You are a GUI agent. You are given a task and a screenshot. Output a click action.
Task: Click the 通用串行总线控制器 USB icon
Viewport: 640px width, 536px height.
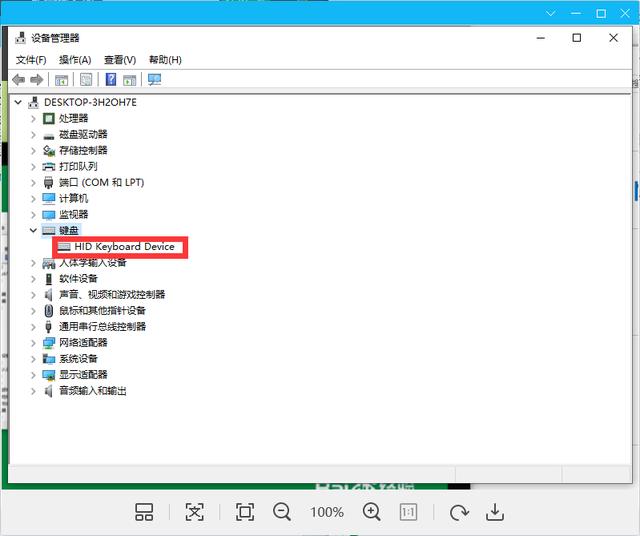(x=49, y=327)
